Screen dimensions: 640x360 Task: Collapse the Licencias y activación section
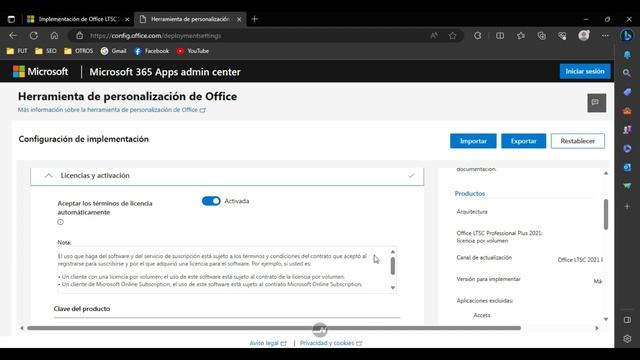(49, 176)
